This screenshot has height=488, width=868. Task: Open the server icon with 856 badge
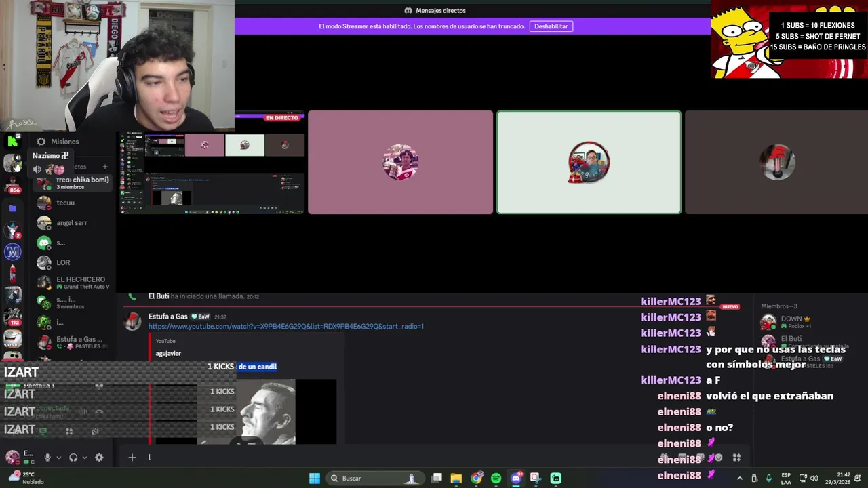[12, 184]
